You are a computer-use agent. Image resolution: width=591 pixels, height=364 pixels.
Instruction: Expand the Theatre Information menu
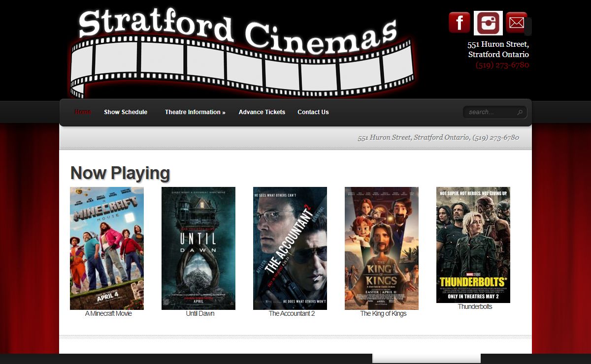pos(195,112)
